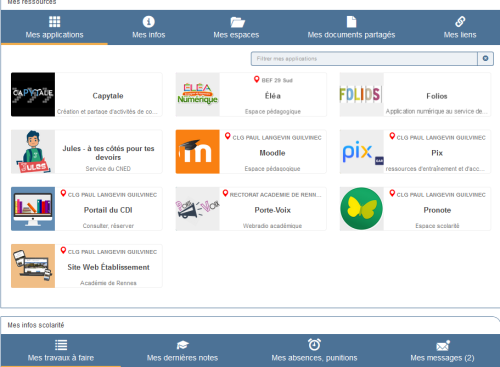Open the Capytale application link
This screenshot has height=367, width=500.
[x=108, y=96]
